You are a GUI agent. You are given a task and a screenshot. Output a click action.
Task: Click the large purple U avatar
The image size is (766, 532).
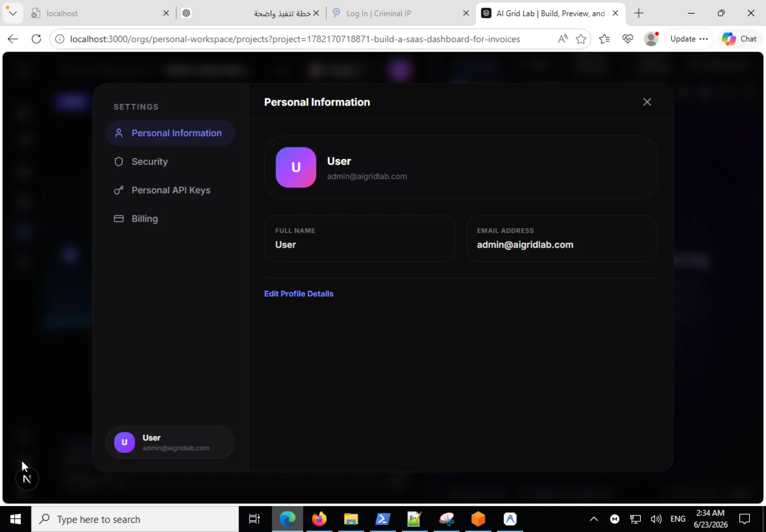[x=296, y=167]
